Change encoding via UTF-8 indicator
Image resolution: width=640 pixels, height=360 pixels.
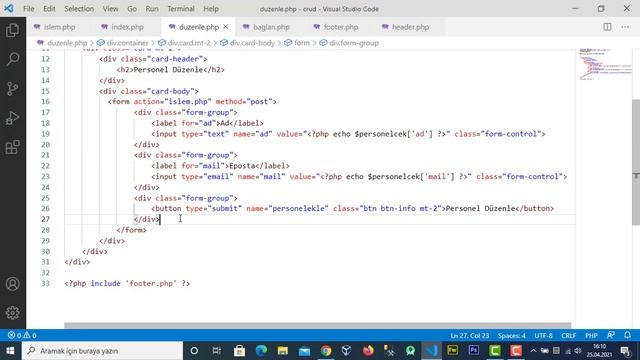(543, 336)
